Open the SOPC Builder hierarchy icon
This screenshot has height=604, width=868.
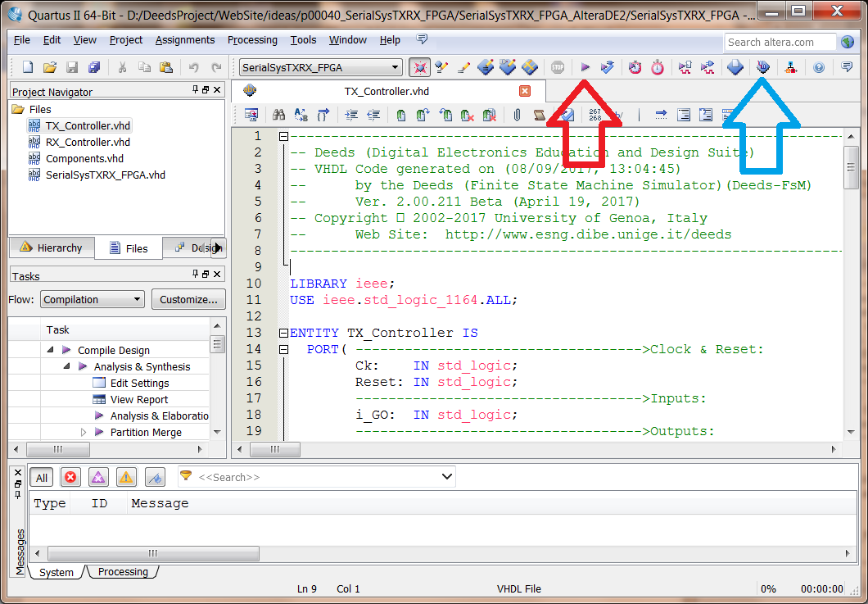[x=790, y=67]
